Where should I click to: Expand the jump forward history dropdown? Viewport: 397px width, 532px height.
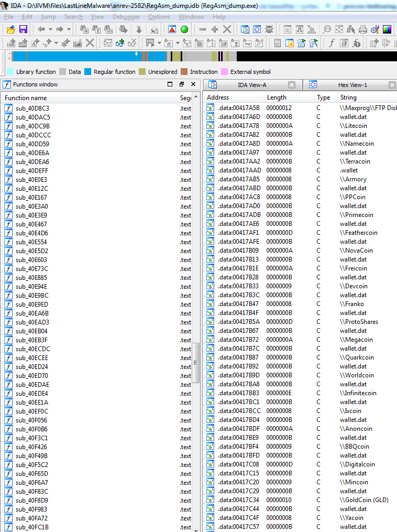tap(69, 29)
